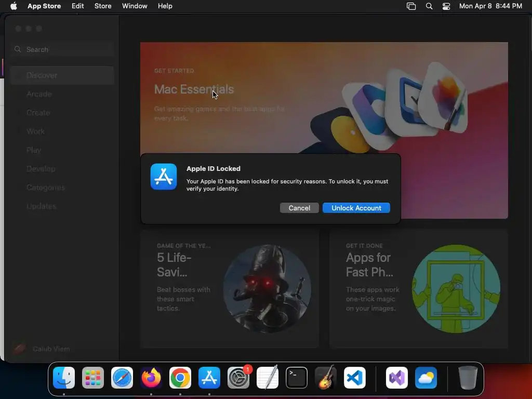
Task: Open Control Center in menu bar
Action: (x=446, y=6)
